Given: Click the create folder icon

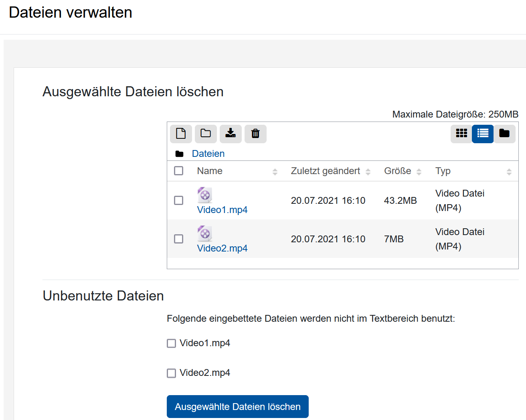Looking at the screenshot, I should point(206,134).
